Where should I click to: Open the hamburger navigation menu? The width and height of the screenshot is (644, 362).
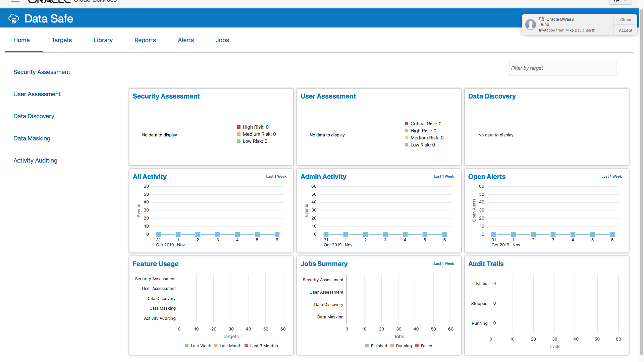[x=15, y=1]
